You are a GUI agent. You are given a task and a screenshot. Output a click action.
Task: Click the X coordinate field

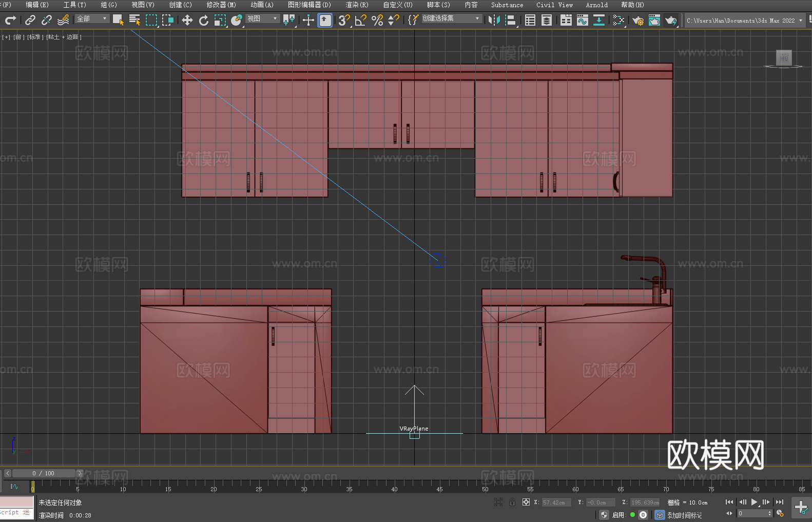click(x=557, y=502)
